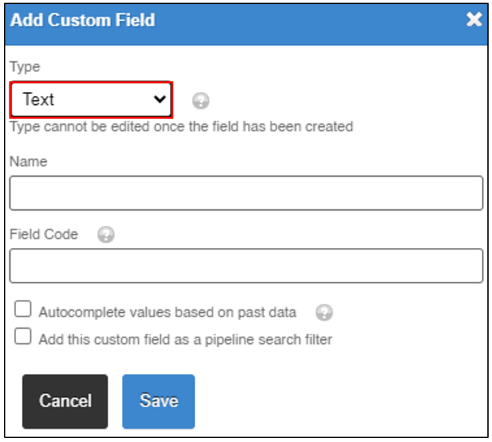492x442 pixels.
Task: Cancel adding the custom field
Action: pos(65,401)
